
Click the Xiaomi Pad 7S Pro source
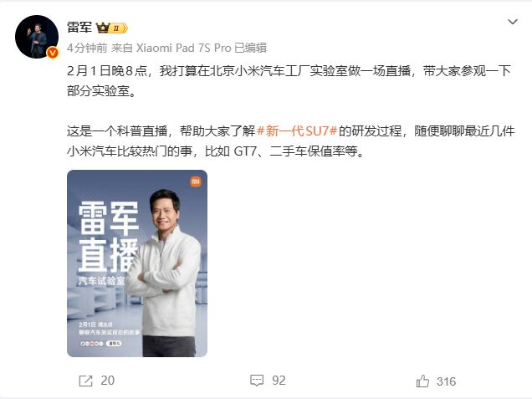pyautogui.click(x=183, y=48)
